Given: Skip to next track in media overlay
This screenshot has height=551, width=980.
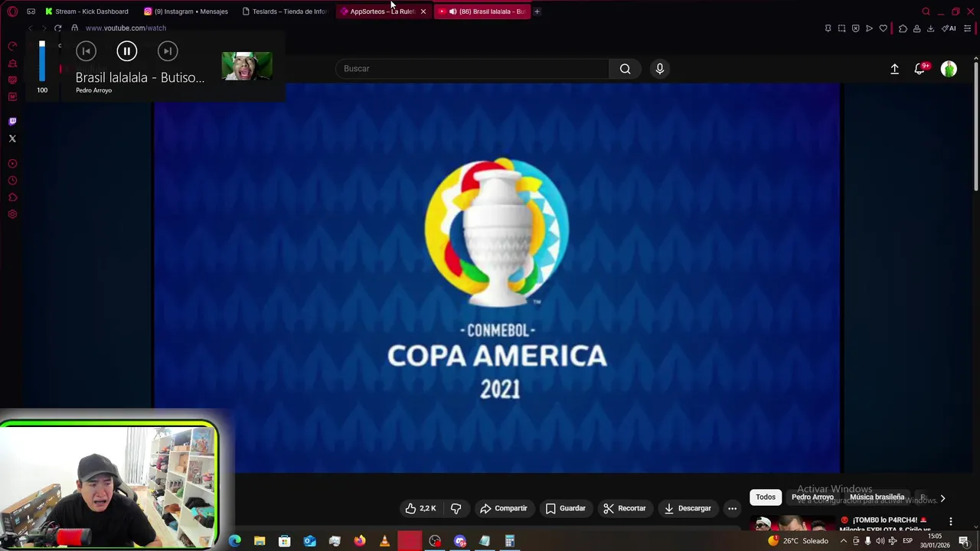Looking at the screenshot, I should [168, 51].
